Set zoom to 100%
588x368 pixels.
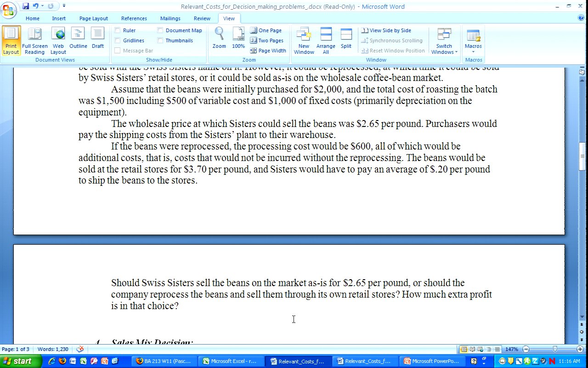[x=238, y=39]
